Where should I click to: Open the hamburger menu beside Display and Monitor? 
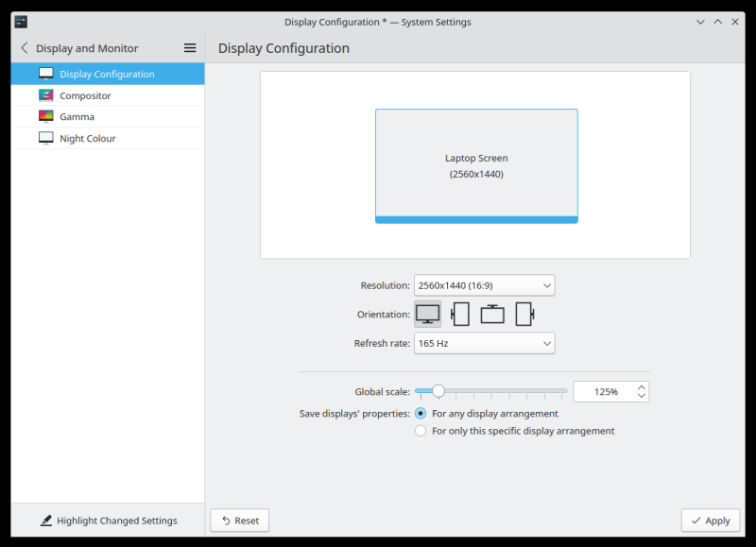click(190, 48)
